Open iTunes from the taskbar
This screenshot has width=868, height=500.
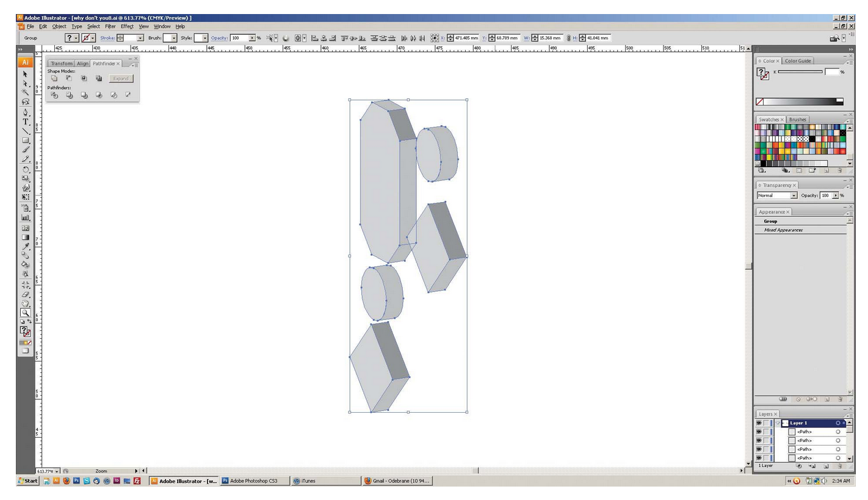tap(325, 481)
